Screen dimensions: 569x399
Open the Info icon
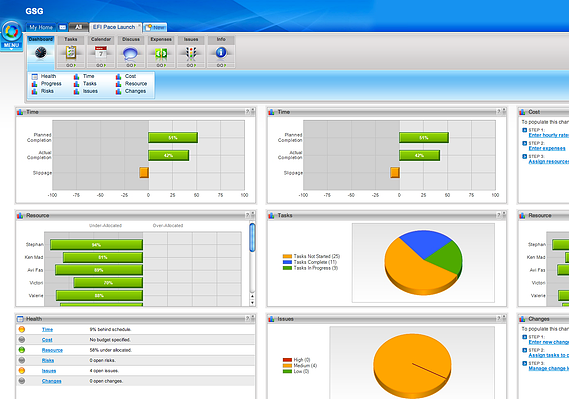coord(221,53)
